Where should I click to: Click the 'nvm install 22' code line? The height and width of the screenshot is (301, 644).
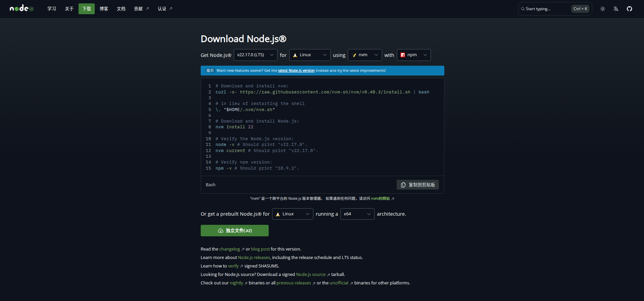pos(234,127)
